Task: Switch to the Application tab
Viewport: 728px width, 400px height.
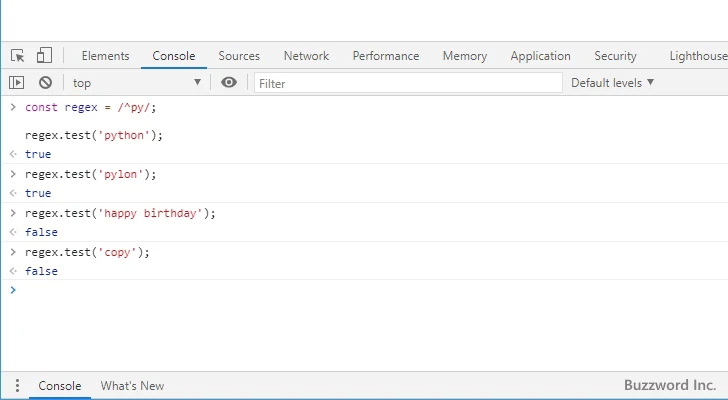Action: 540,56
